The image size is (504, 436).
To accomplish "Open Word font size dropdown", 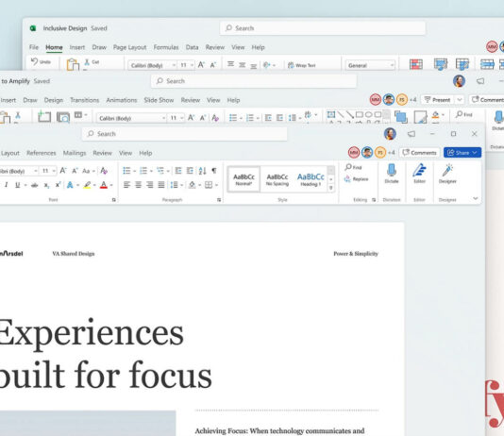I will coord(54,171).
